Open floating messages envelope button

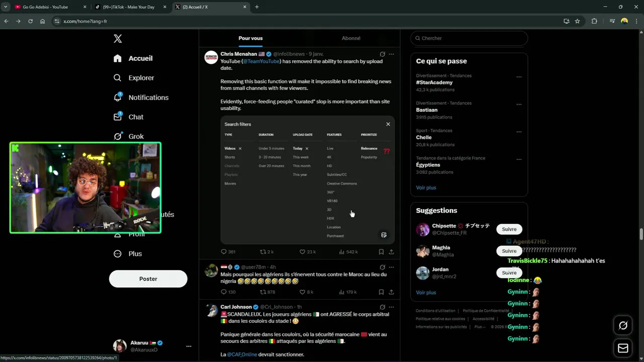[x=623, y=348]
